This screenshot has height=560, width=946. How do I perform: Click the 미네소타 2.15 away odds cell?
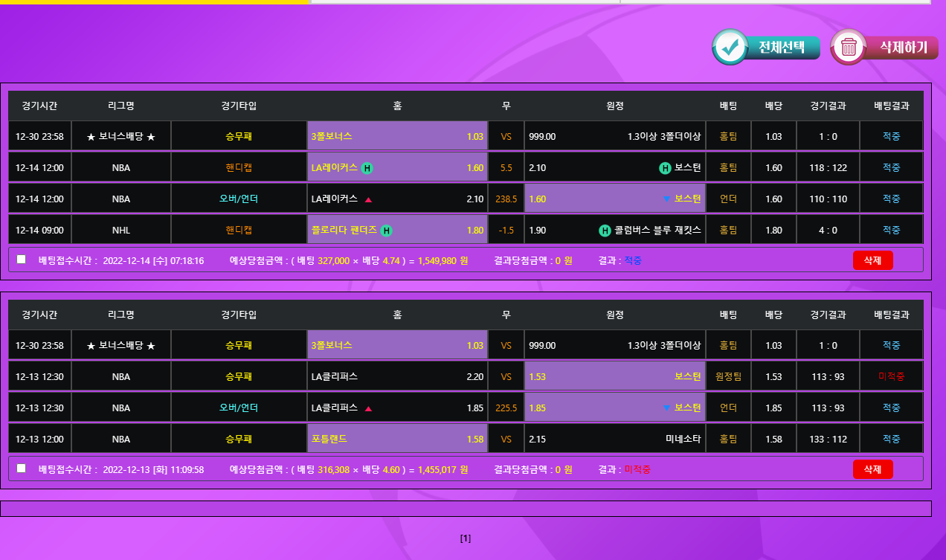tap(614, 440)
